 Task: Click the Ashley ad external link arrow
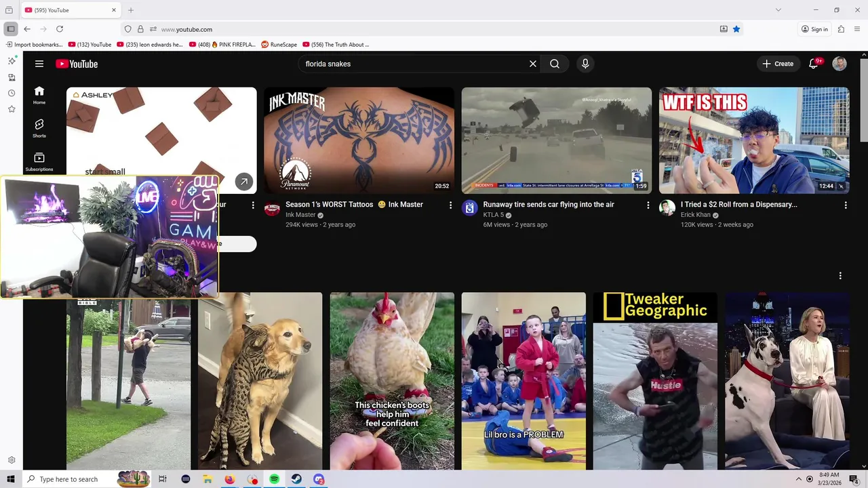(x=244, y=182)
